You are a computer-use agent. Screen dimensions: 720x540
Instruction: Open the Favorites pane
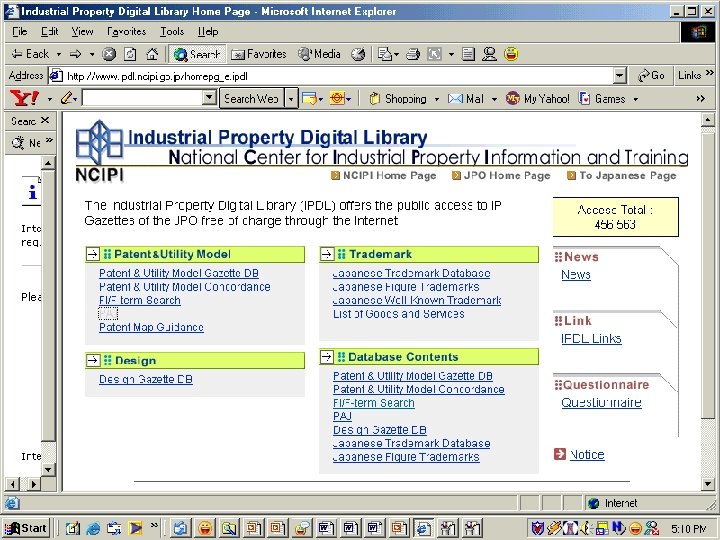click(x=259, y=54)
